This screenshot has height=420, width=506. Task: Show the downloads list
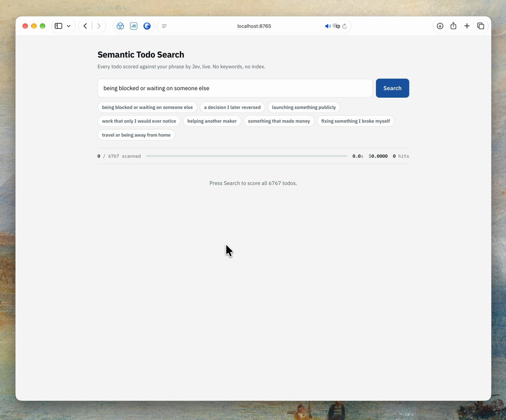coord(440,26)
